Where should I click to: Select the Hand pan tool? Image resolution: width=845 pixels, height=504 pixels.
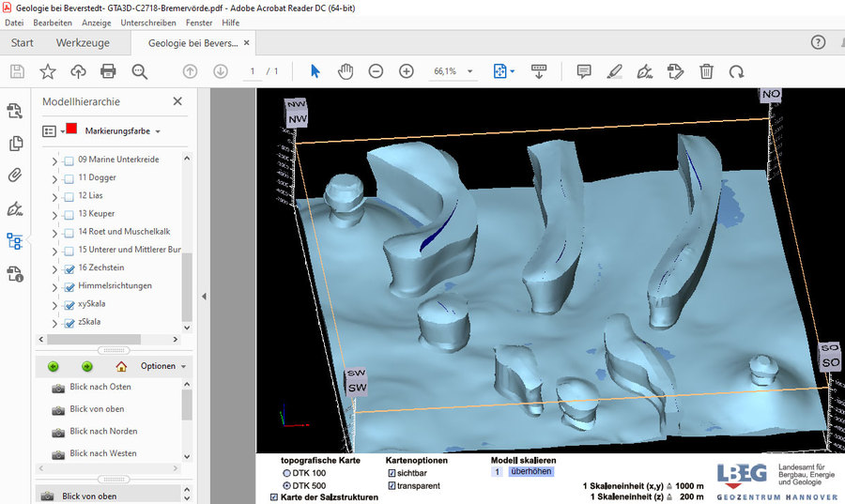point(346,71)
